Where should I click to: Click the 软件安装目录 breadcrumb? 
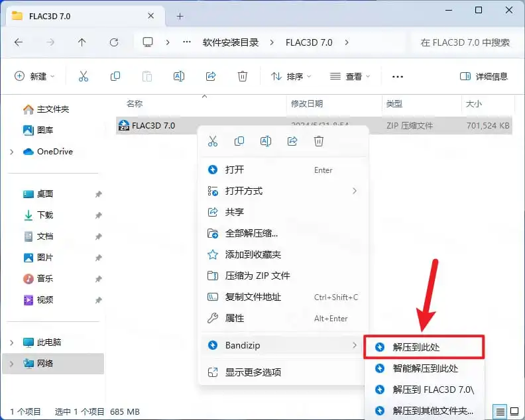[231, 42]
